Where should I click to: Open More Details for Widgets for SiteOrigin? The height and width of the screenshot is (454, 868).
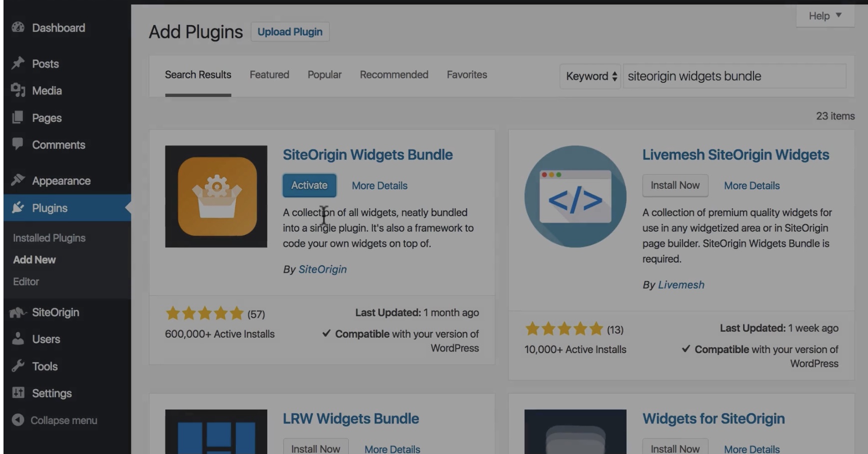click(x=752, y=449)
